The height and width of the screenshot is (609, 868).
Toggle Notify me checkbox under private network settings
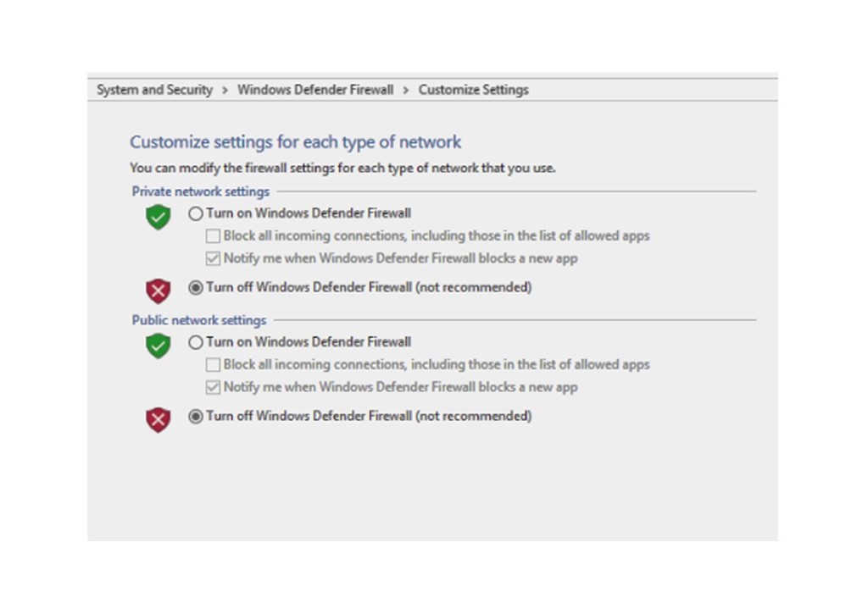[x=213, y=258]
